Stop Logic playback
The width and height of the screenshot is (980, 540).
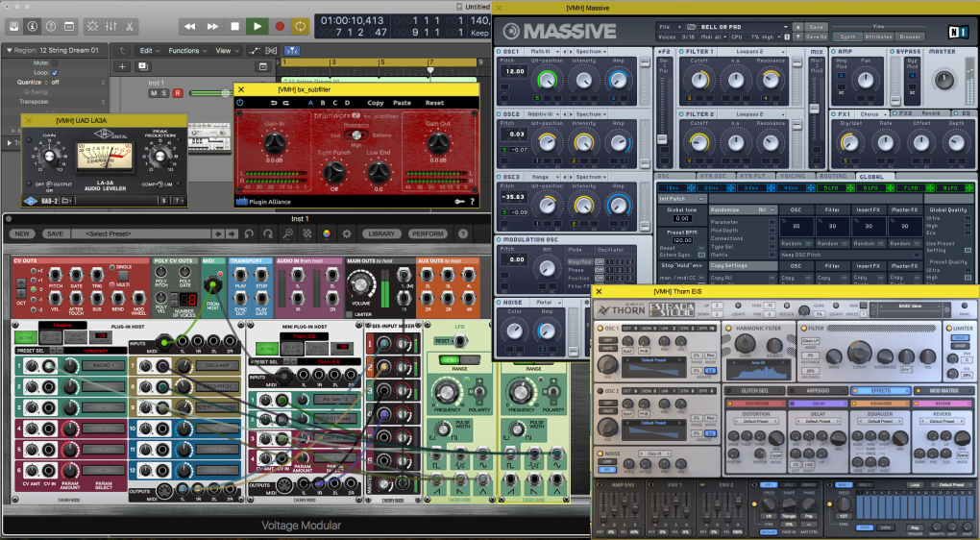(x=235, y=26)
